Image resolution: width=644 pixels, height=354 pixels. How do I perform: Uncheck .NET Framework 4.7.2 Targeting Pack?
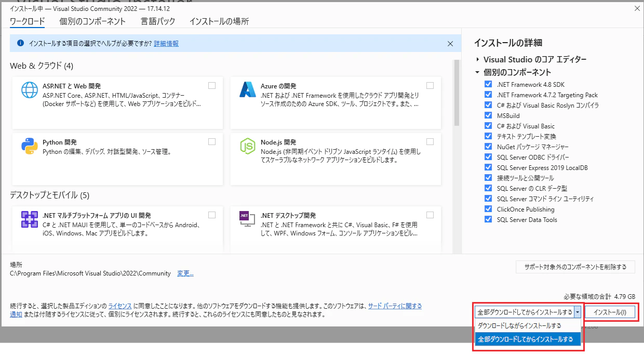click(x=488, y=95)
